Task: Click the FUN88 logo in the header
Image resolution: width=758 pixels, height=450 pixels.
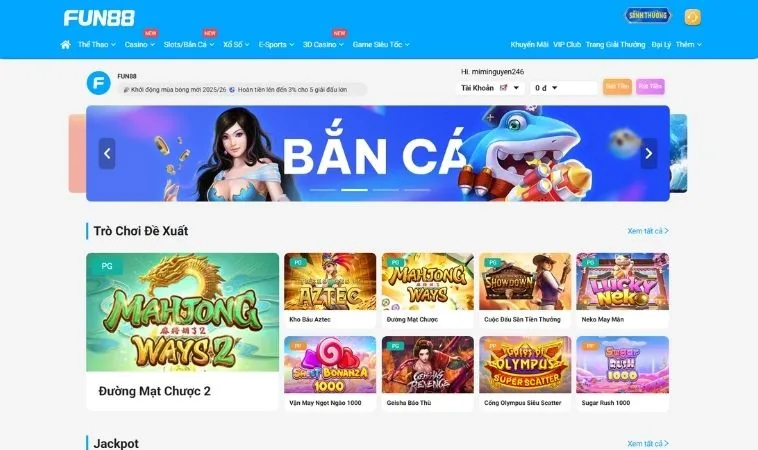Action: [x=99, y=18]
